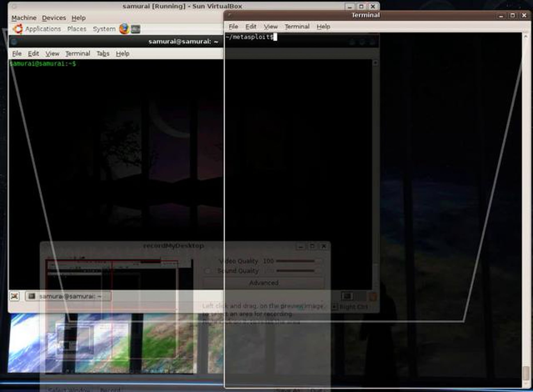Viewport: 533px width, 392px height.
Task: Click the front Terminal scrollbar thumb
Action: coord(526,373)
